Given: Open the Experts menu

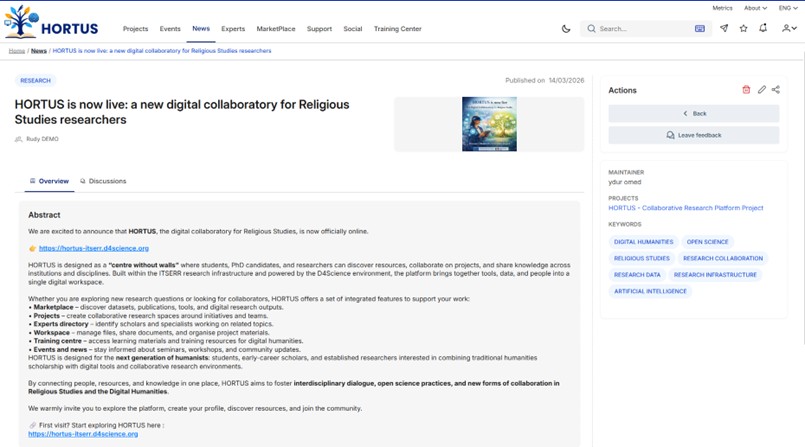Looking at the screenshot, I should pyautogui.click(x=233, y=29).
